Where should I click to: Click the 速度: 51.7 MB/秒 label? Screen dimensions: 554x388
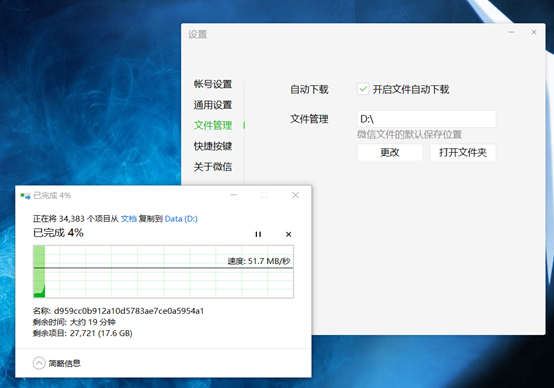[259, 261]
